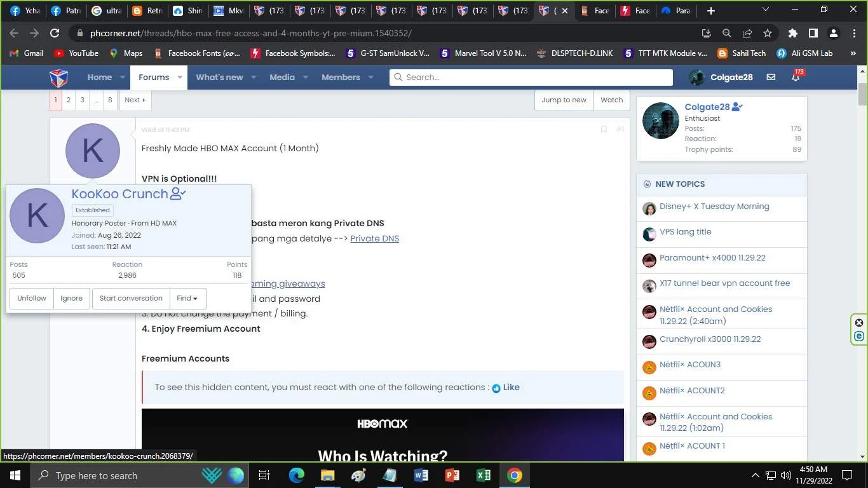
Task: Open Word from the taskbar
Action: pyautogui.click(x=421, y=475)
